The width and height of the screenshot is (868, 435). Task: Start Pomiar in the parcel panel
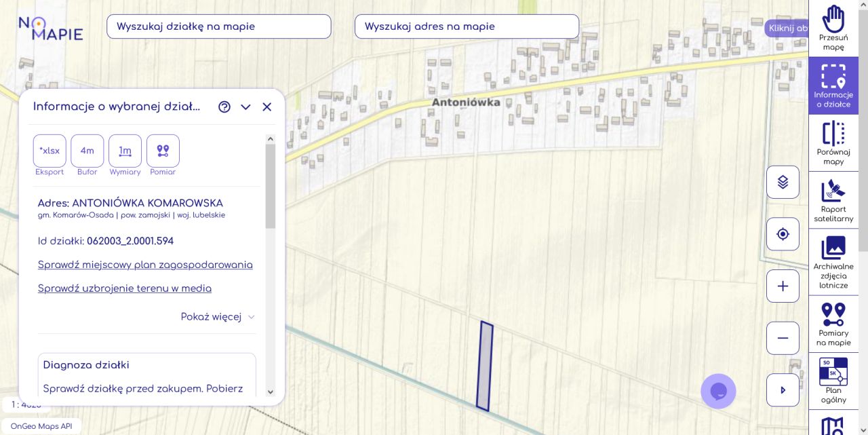(x=163, y=151)
